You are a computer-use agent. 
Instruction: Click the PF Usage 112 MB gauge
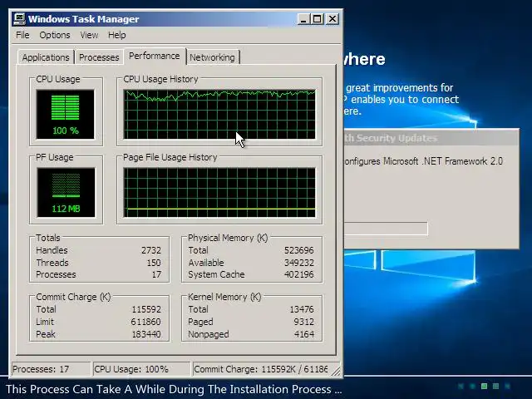66,192
